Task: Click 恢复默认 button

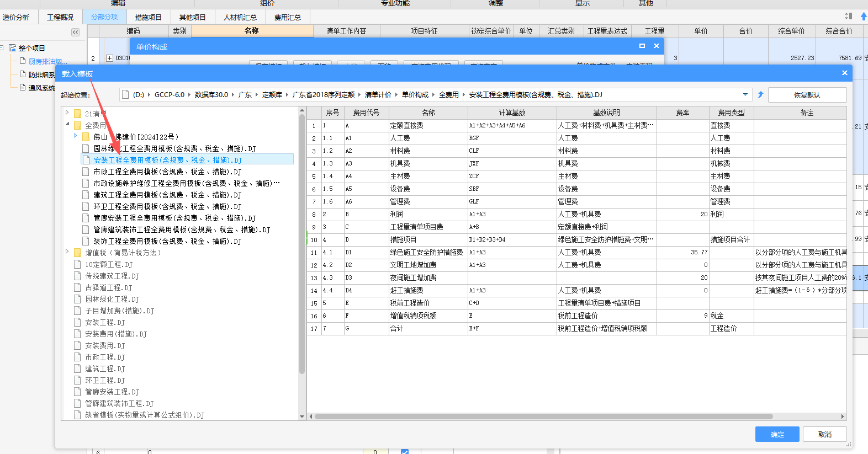Action: [807, 95]
